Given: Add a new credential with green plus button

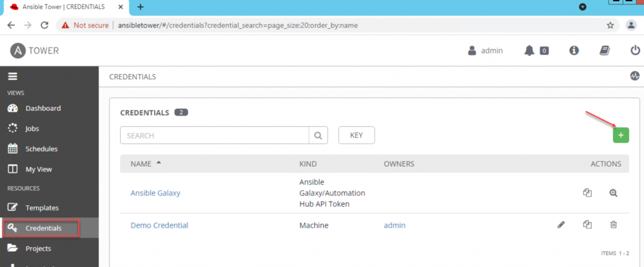Looking at the screenshot, I should [621, 135].
